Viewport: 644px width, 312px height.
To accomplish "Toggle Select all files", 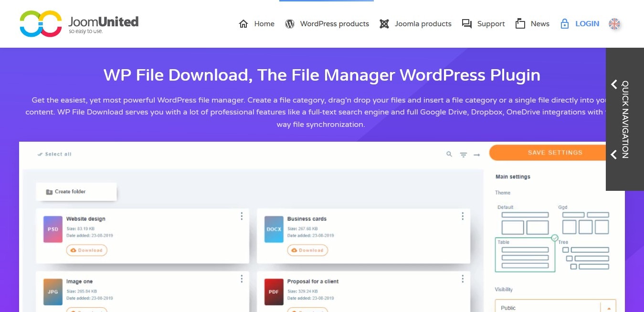I will point(54,154).
